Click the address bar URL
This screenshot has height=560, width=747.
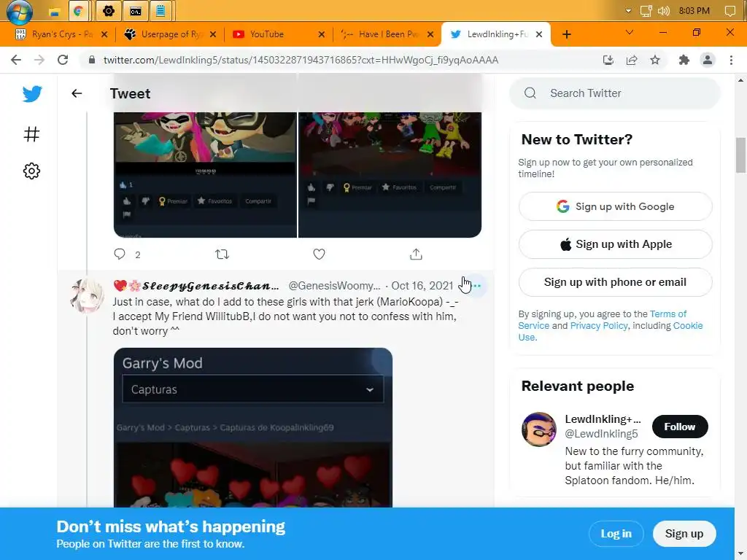(x=301, y=60)
